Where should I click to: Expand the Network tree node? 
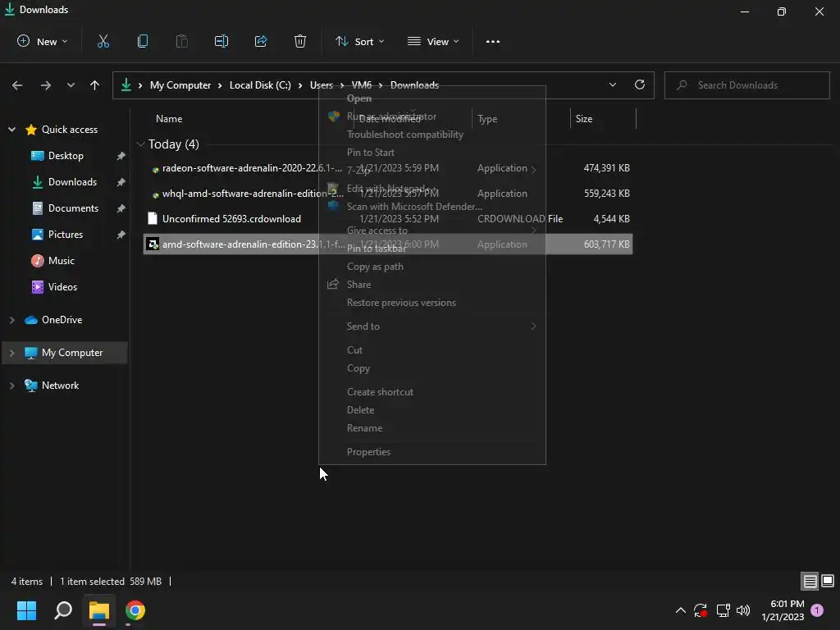11,386
